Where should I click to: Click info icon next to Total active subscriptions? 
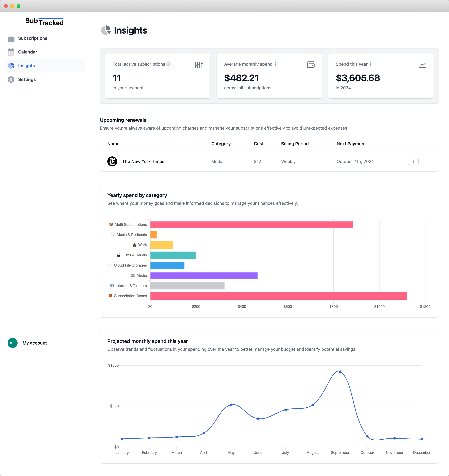pyautogui.click(x=168, y=64)
